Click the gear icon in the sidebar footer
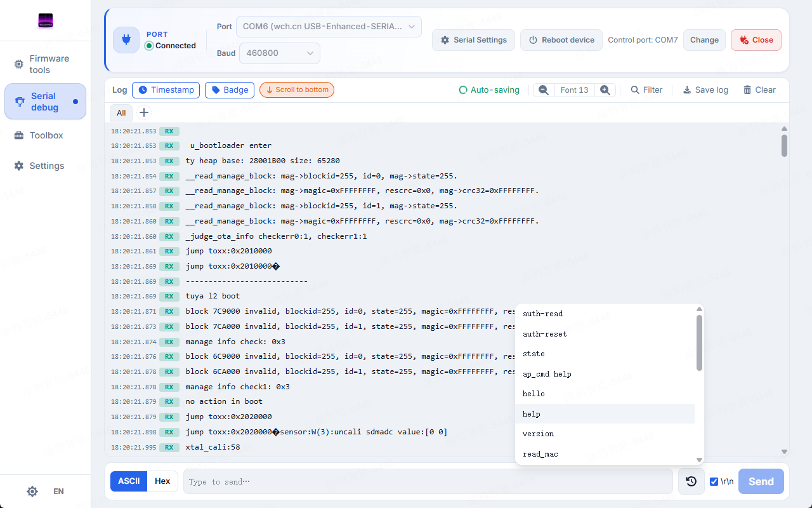This screenshot has height=508, width=812. (x=32, y=491)
